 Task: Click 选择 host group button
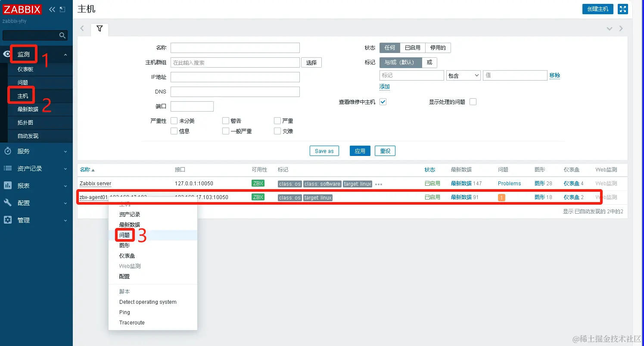[311, 62]
